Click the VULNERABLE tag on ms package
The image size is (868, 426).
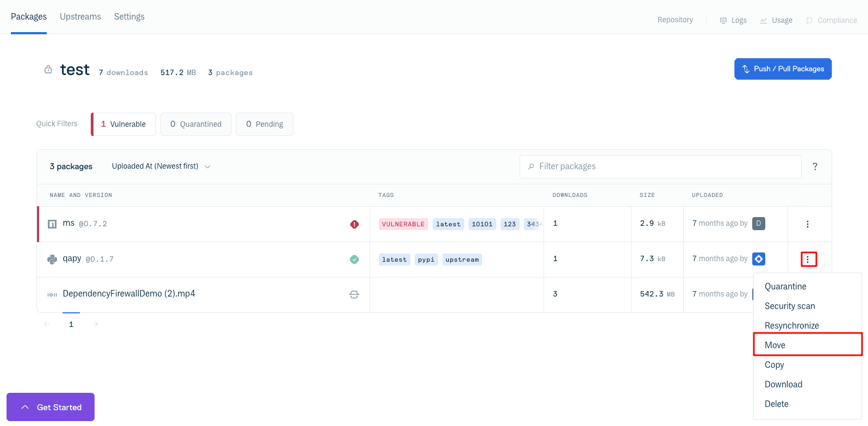coord(403,224)
